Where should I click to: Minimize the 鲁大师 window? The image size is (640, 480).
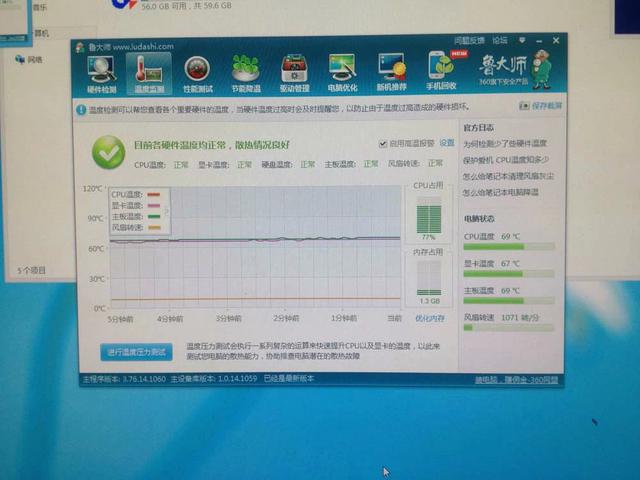[x=539, y=41]
